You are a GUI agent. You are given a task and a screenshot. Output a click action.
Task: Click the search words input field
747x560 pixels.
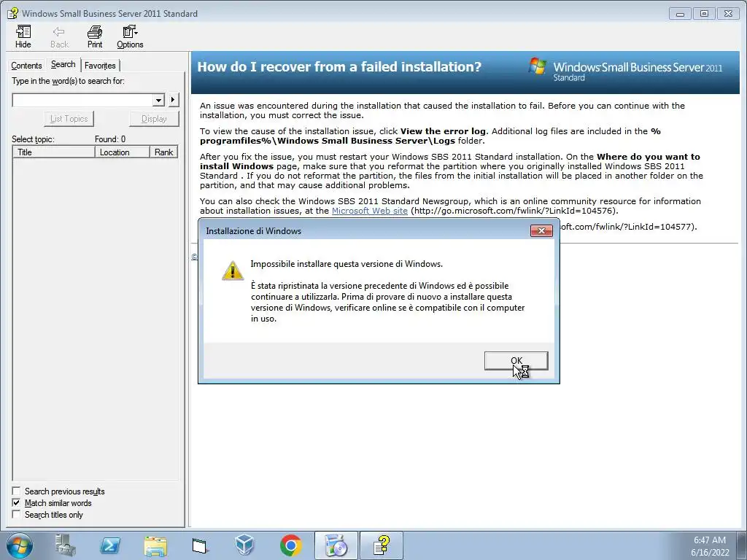point(83,100)
